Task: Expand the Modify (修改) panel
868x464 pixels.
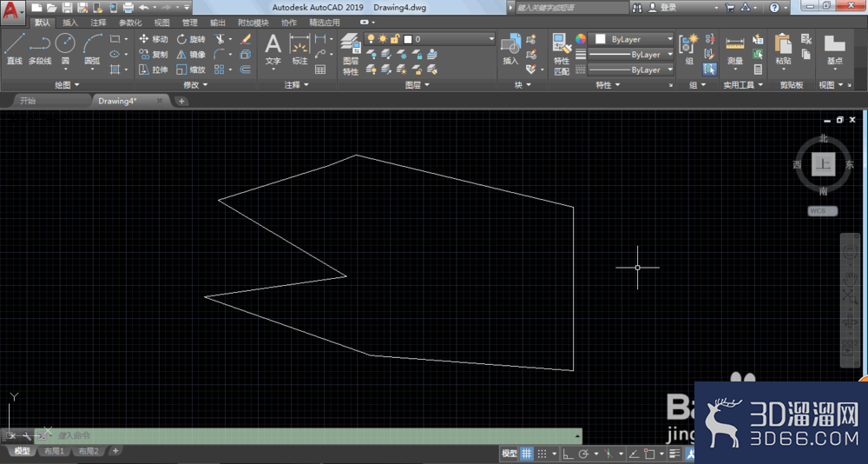Action: point(195,85)
